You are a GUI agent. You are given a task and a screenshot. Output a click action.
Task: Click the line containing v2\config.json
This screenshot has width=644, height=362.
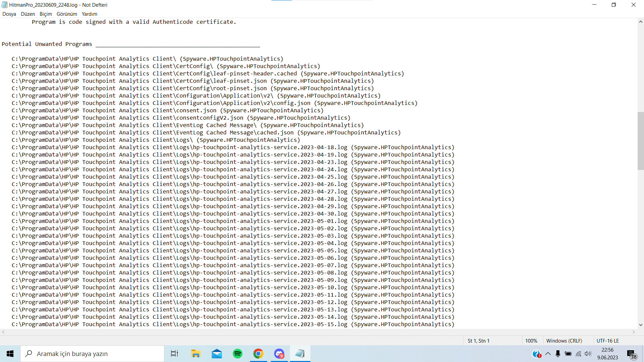215,103
